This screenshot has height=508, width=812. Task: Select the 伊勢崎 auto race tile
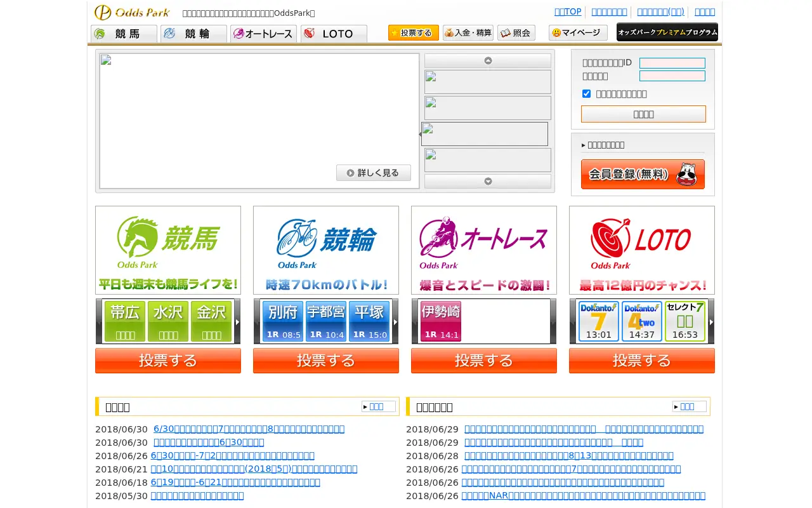[441, 321]
